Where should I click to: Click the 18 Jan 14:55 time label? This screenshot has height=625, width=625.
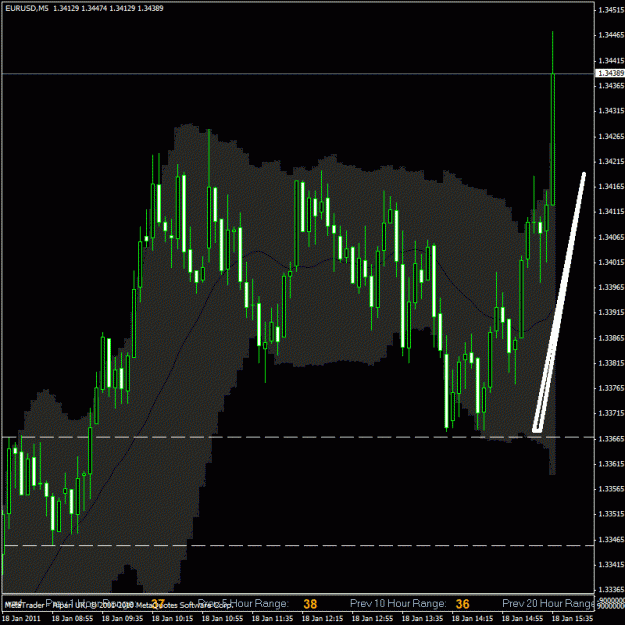pyautogui.click(x=522, y=619)
